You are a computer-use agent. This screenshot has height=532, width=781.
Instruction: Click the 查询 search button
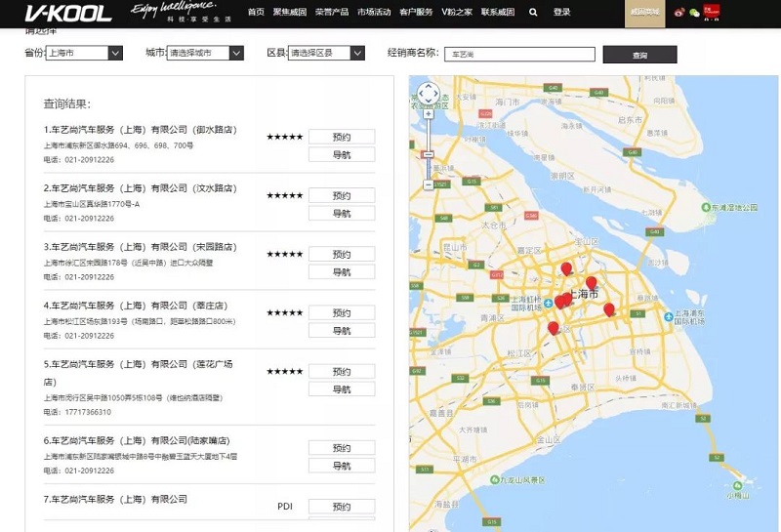click(640, 55)
